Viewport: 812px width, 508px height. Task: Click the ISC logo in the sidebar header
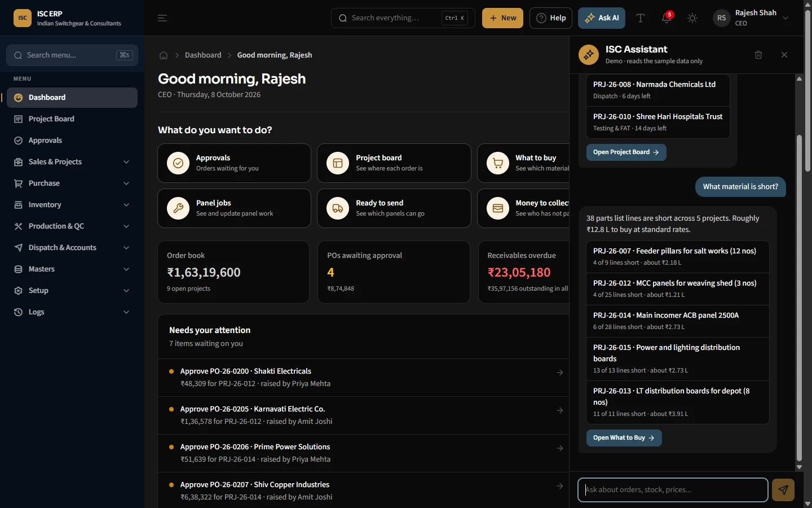click(x=23, y=18)
